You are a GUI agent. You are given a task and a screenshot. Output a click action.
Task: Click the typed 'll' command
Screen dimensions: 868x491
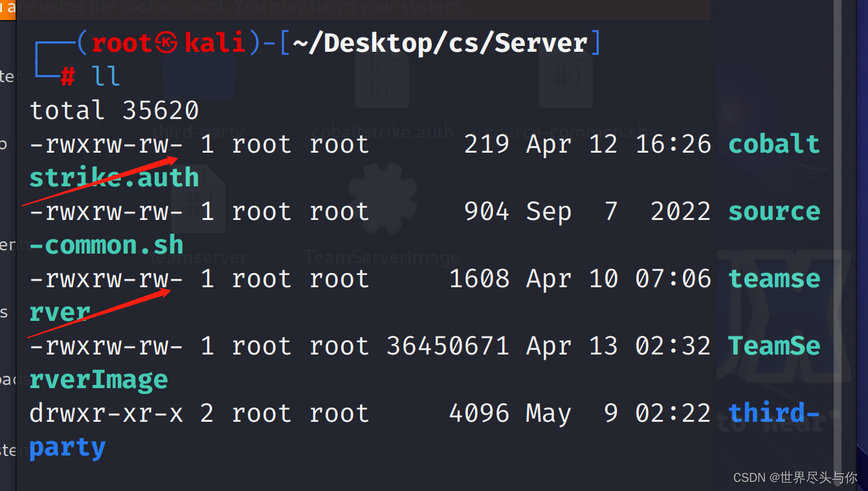pos(106,77)
